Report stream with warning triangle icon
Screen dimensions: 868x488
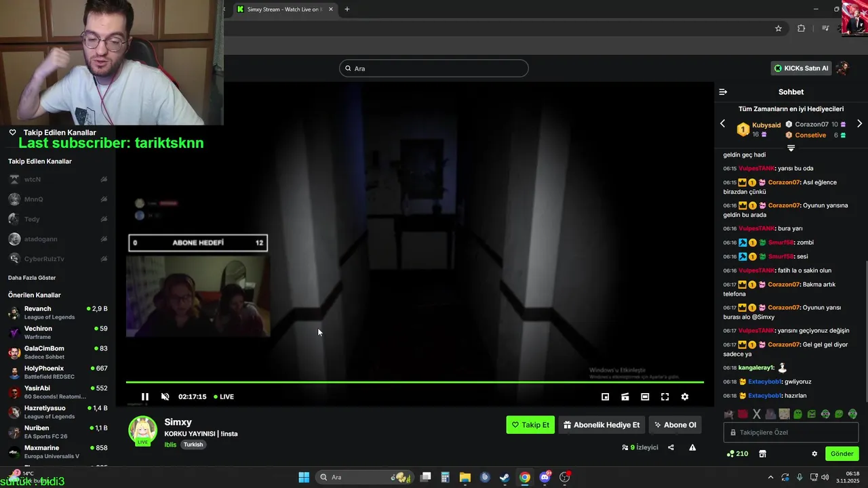(692, 447)
